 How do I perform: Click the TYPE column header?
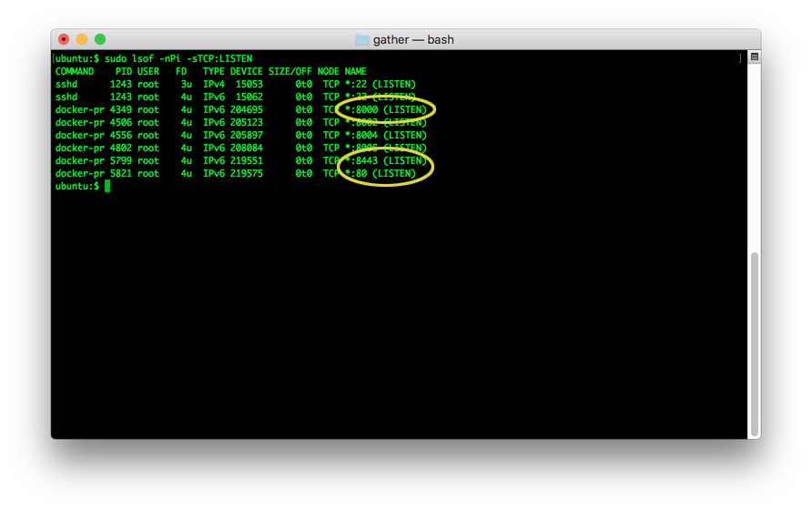(x=213, y=71)
